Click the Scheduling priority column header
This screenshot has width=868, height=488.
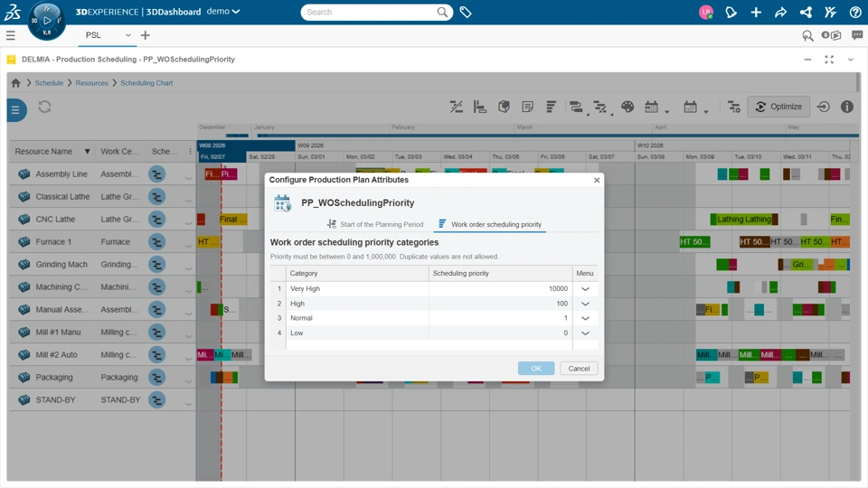(x=500, y=273)
